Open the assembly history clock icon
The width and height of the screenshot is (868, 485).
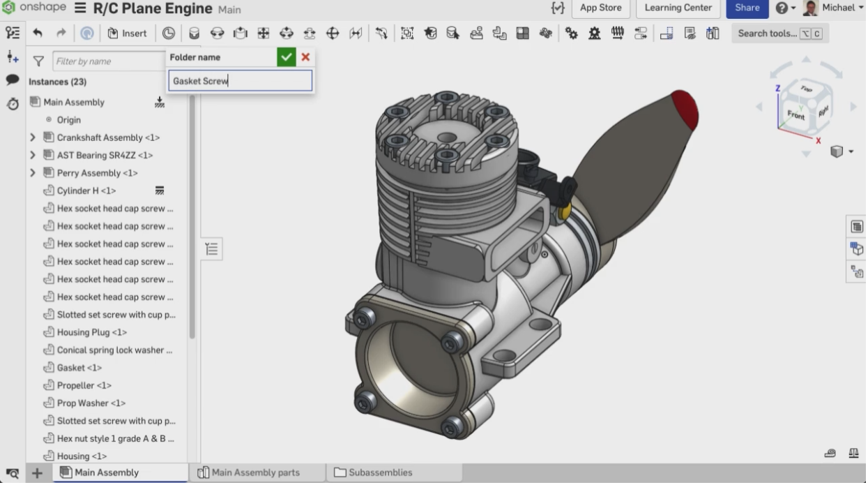coord(169,33)
